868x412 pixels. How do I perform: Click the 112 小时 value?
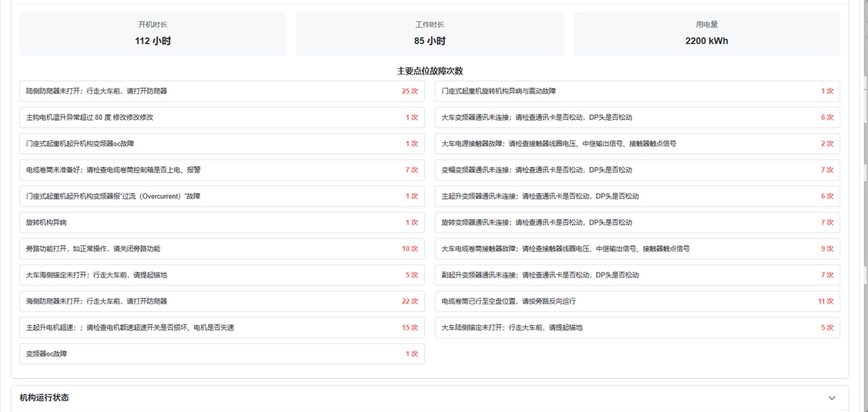click(x=153, y=41)
